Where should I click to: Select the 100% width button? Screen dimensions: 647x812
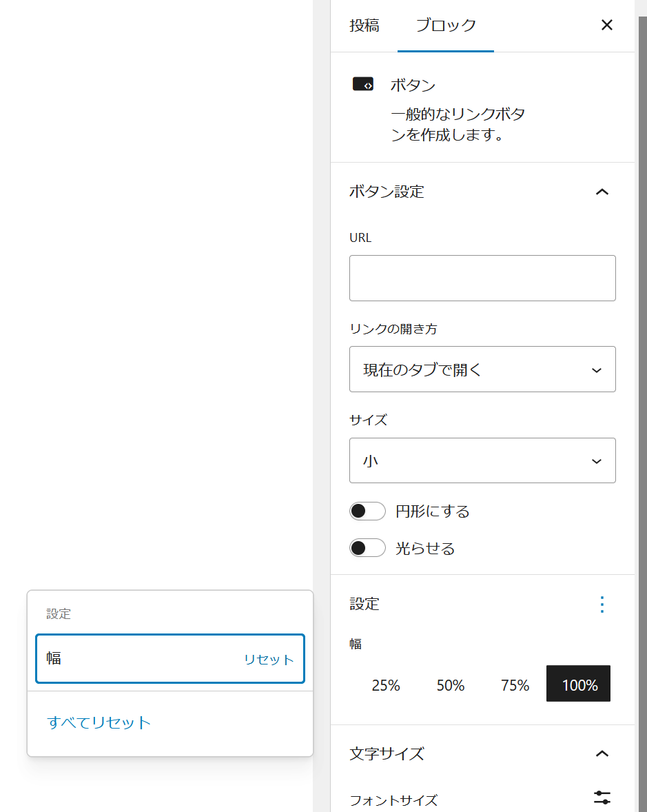[579, 684]
